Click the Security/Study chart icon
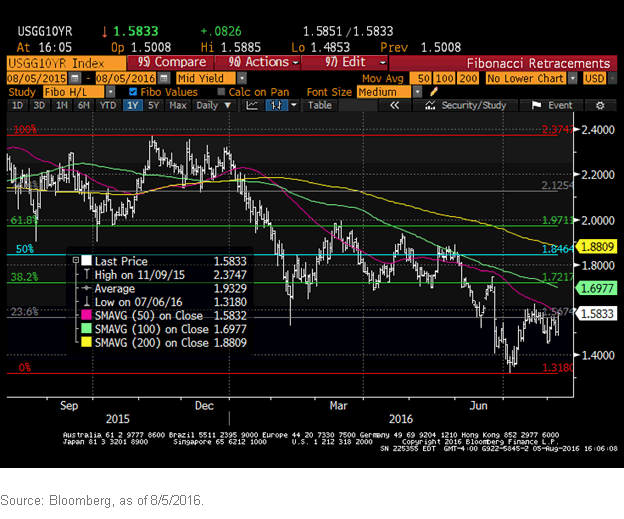 pos(430,105)
